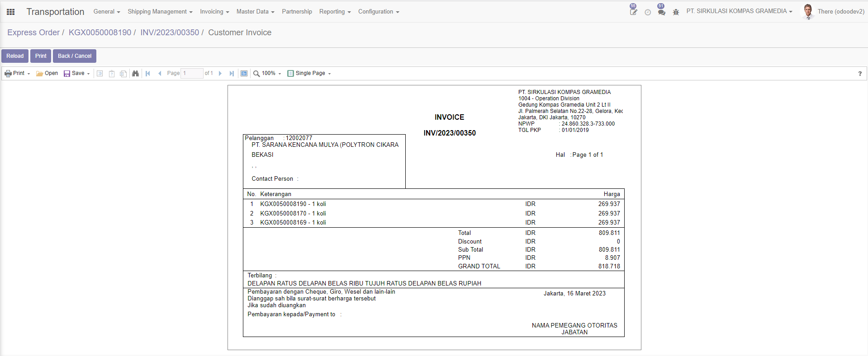868x356 pixels.
Task: Toggle full screen viewer icon
Action: [x=244, y=73]
